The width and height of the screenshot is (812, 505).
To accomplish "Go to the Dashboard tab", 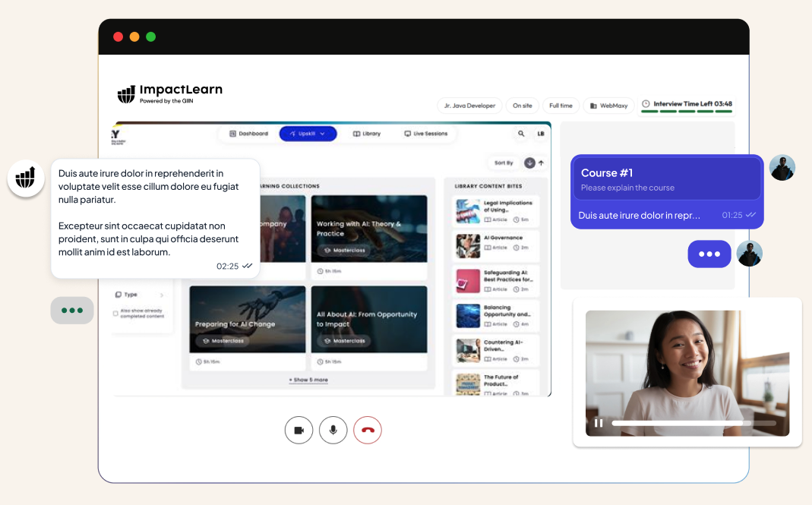I will [x=248, y=134].
